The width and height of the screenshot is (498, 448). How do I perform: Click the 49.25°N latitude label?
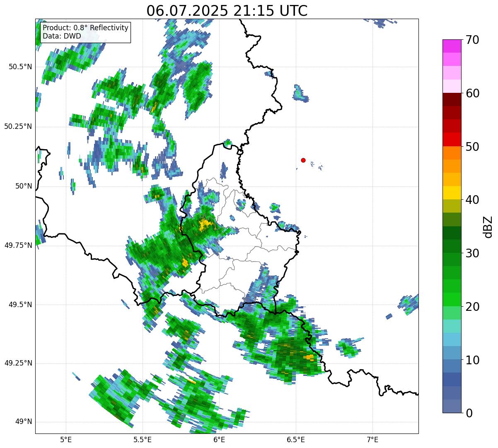[x=18, y=363]
